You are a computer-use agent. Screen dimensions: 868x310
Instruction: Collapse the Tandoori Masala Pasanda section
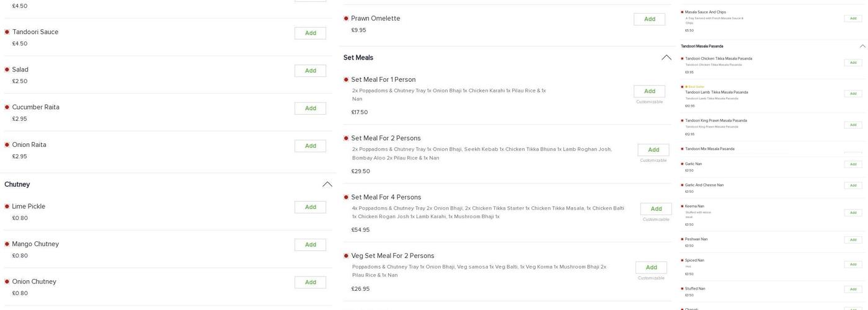coord(862,46)
